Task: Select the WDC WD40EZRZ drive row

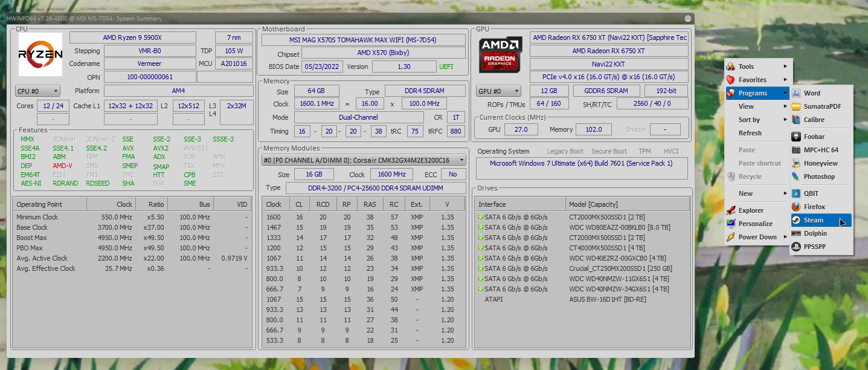Action: pos(582,258)
